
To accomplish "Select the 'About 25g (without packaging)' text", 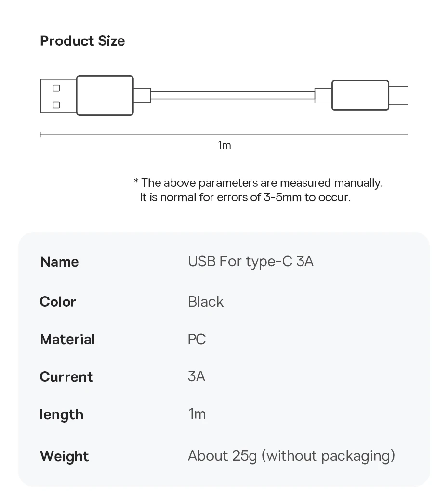I will click(291, 455).
